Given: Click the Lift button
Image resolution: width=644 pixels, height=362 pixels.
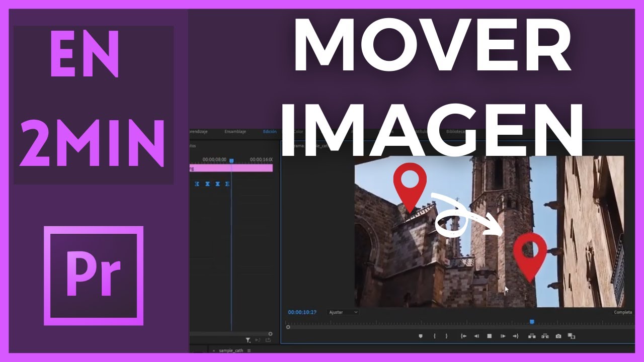Looking at the screenshot, I should coord(532,336).
